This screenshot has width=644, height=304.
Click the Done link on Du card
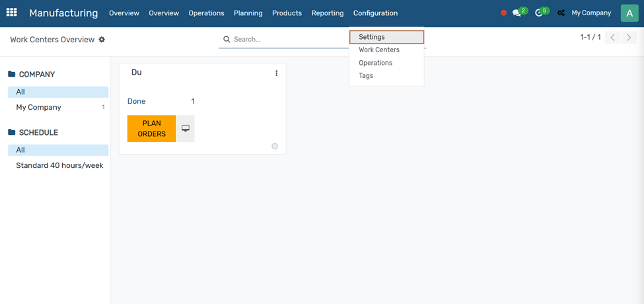[137, 101]
